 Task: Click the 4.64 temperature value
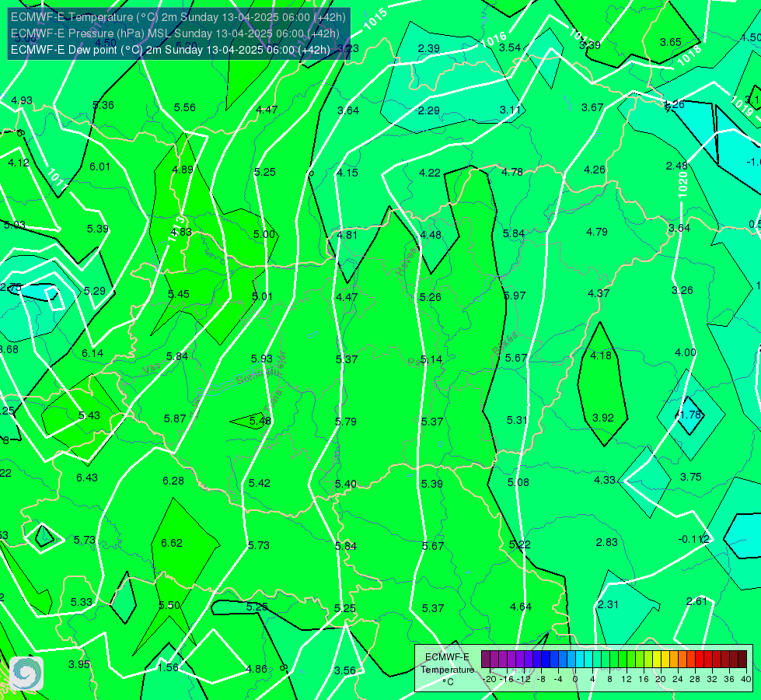(521, 607)
